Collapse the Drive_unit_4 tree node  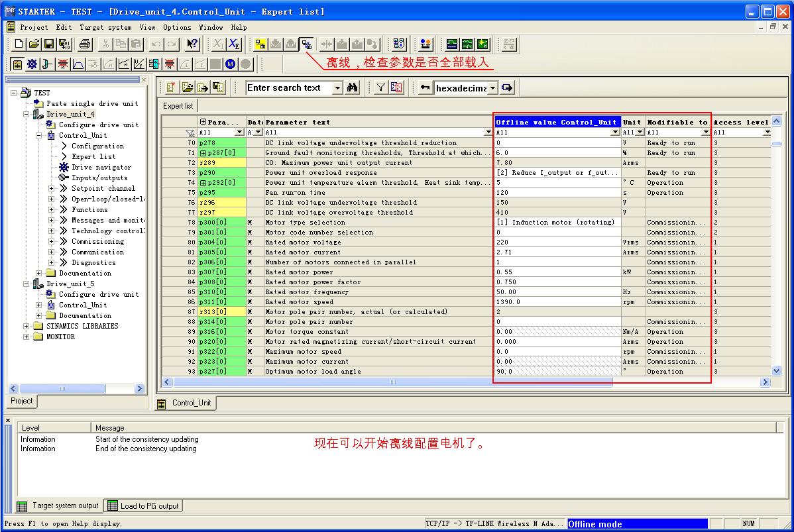pyautogui.click(x=27, y=114)
